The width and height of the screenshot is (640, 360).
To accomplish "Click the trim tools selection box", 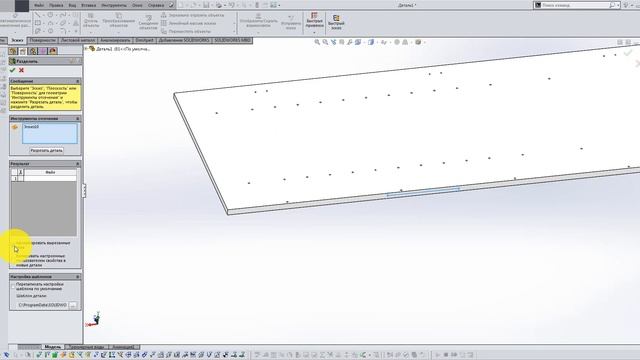I will pyautogui.click(x=50, y=134).
